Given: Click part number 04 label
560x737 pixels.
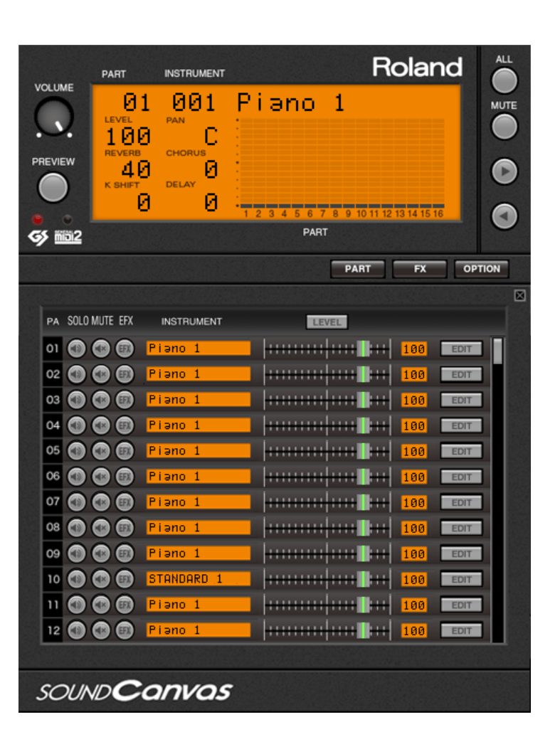Looking at the screenshot, I should [x=53, y=425].
